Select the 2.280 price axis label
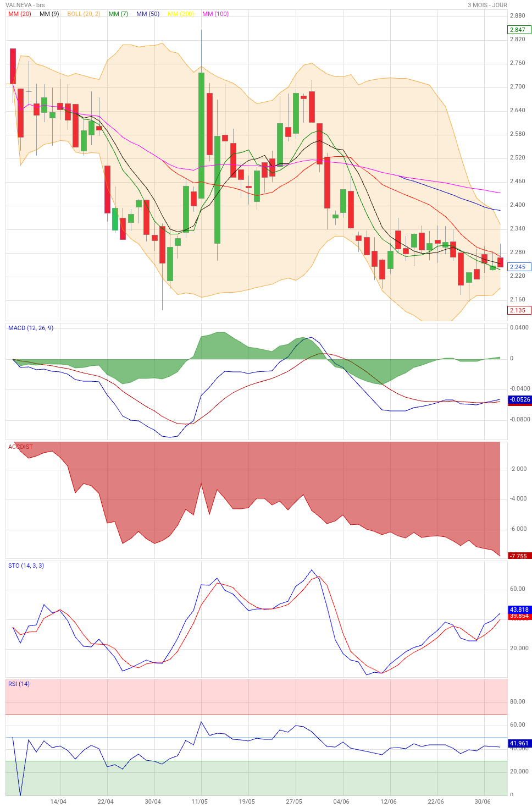 click(x=518, y=252)
